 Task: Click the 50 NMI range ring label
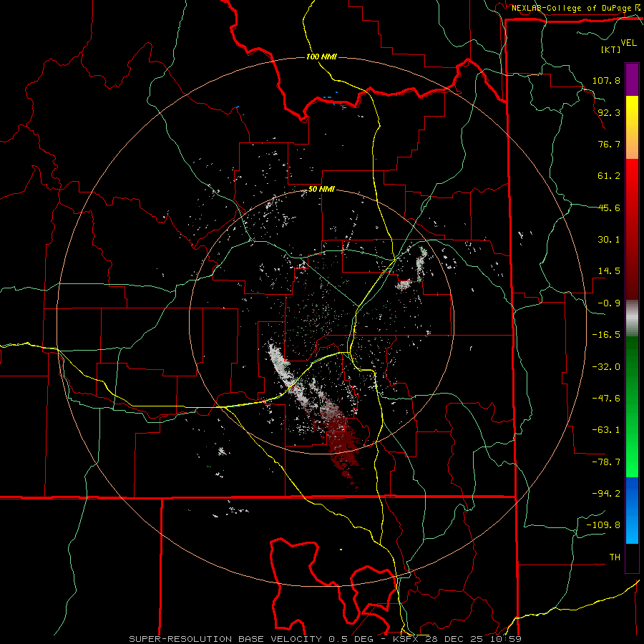321,189
